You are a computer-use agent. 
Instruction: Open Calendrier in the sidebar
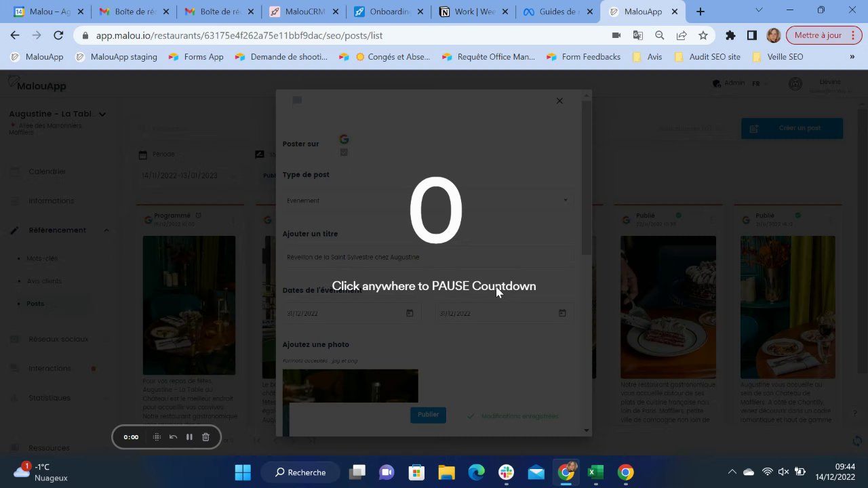click(47, 171)
